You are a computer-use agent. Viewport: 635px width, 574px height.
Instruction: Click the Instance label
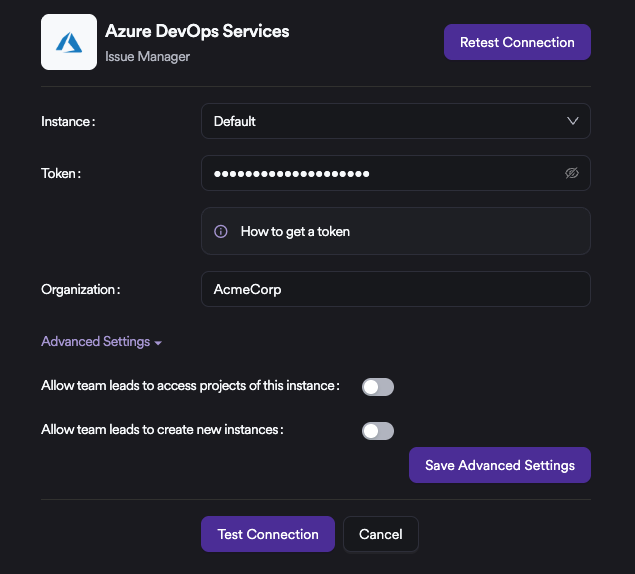(x=68, y=122)
